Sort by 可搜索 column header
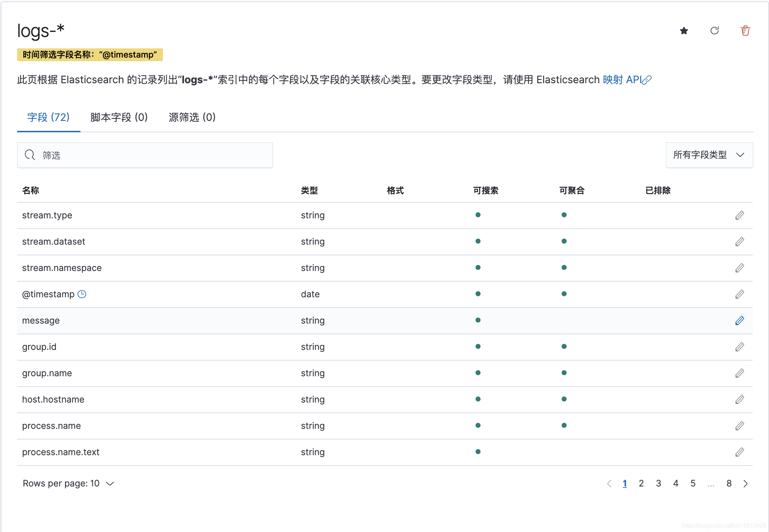Screen dimensions: 769x532 coord(486,191)
